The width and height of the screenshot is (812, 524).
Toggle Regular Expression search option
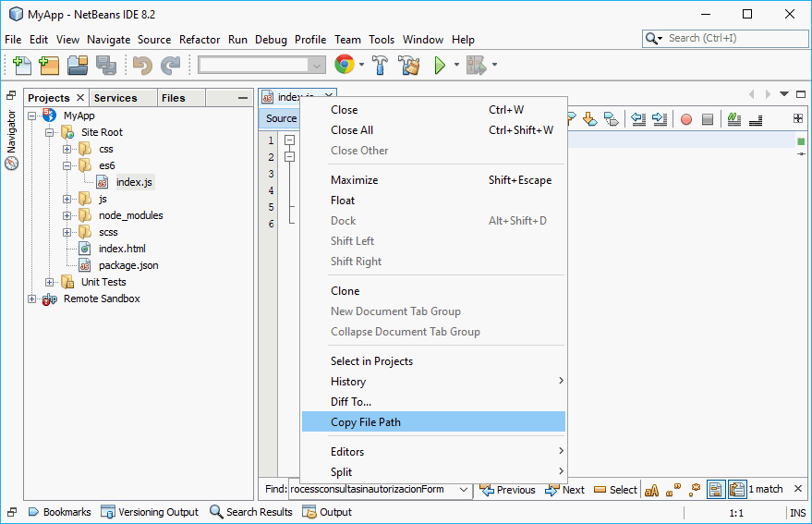(694, 490)
